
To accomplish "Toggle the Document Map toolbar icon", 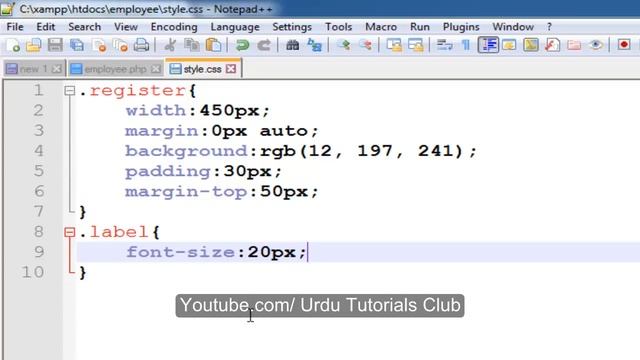I will [x=531, y=45].
